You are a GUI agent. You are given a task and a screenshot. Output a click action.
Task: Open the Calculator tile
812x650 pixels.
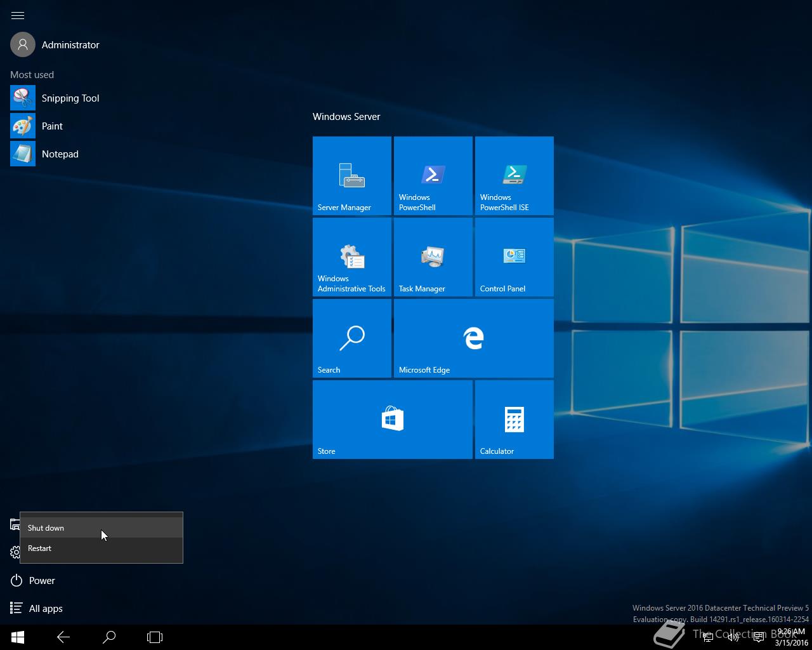pos(514,420)
